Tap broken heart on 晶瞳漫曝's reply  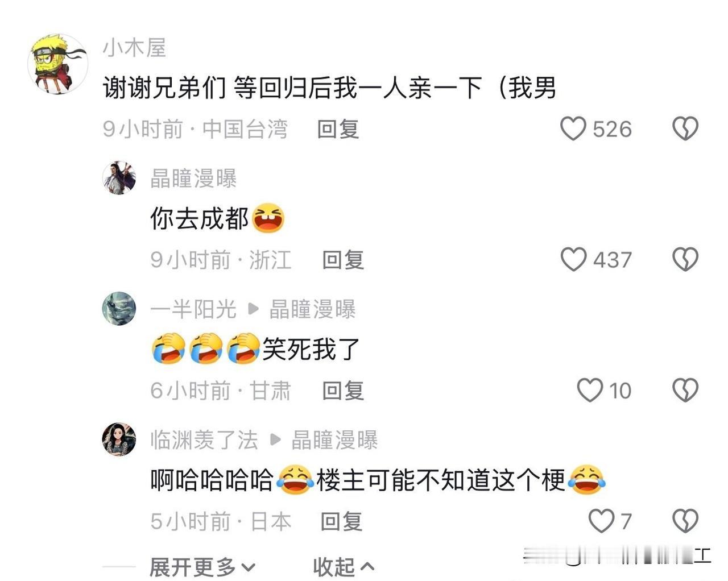point(685,259)
